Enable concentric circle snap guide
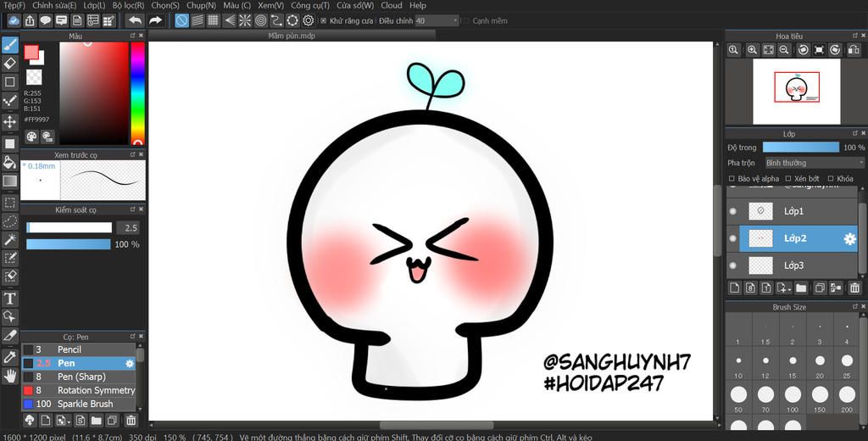This screenshot has height=441, width=868. click(x=261, y=20)
